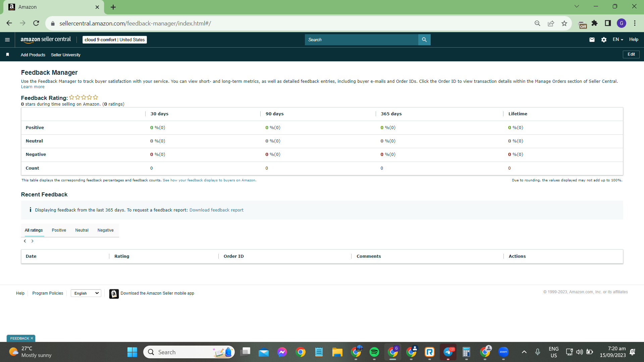Image resolution: width=644 pixels, height=362 pixels.
Task: Click the Help link in header
Action: [634, 40]
